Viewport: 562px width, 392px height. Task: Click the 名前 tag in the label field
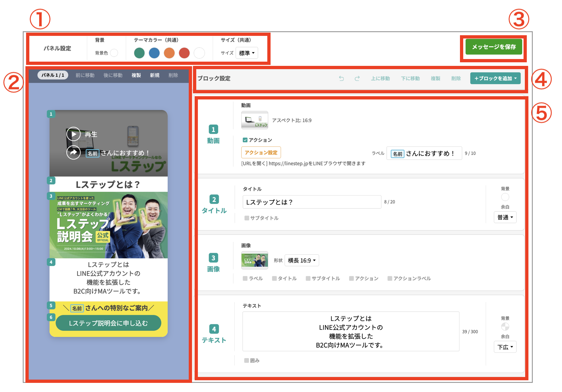(x=398, y=154)
